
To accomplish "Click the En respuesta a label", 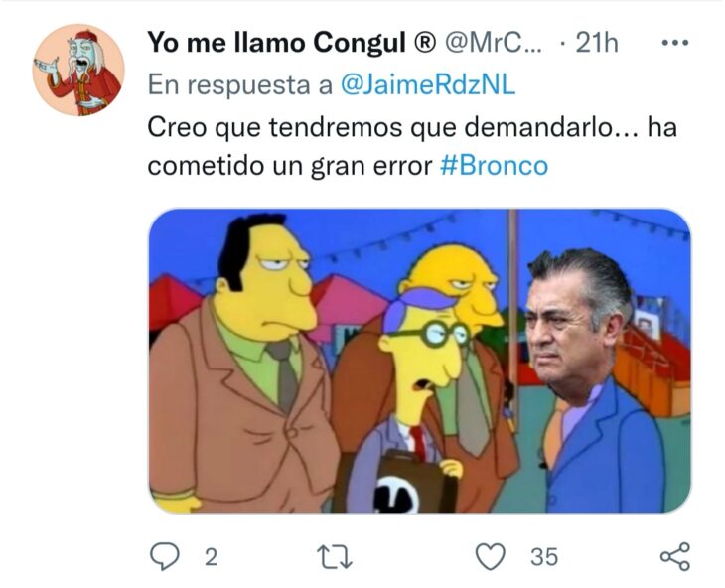I will click(x=240, y=85).
